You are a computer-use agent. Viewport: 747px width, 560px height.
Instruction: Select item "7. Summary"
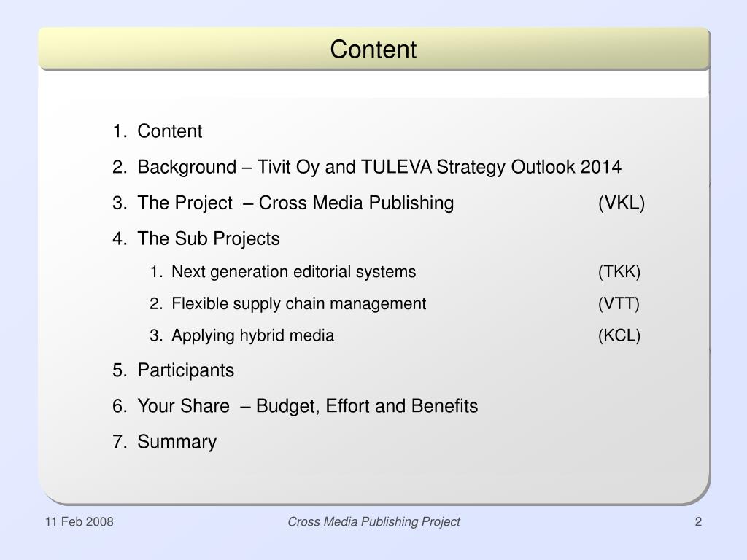coord(164,442)
